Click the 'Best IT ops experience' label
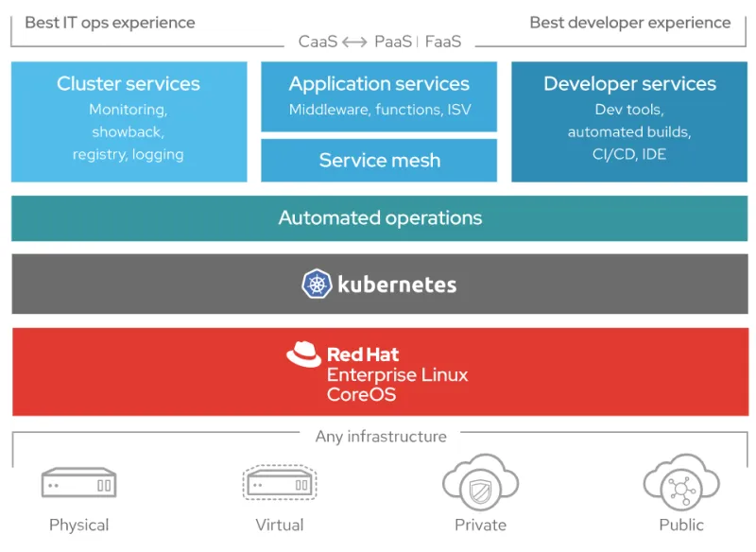 point(110,23)
